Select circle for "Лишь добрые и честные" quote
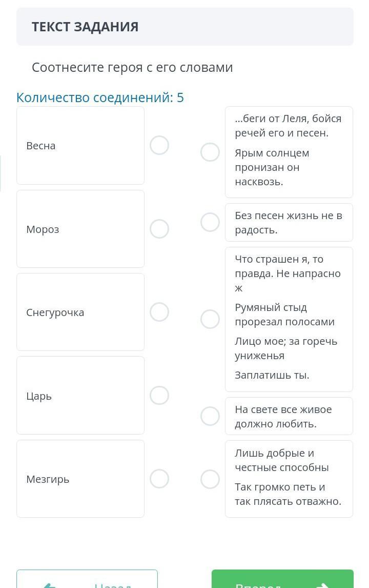 click(210, 479)
